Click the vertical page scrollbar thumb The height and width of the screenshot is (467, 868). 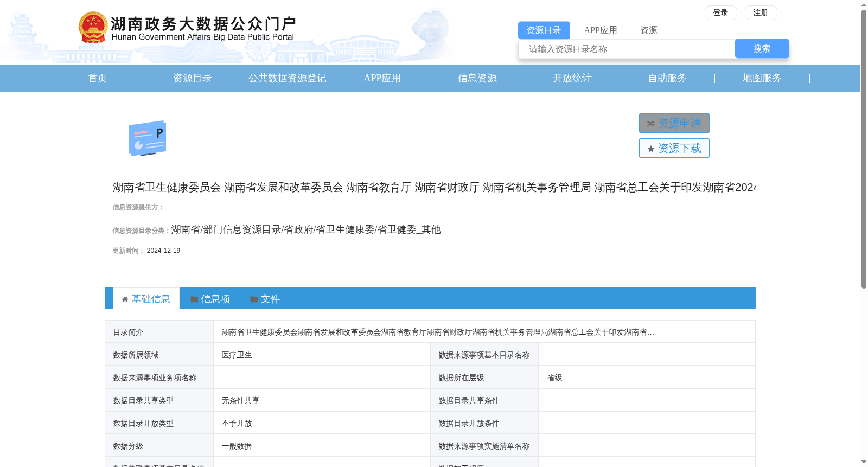point(864,149)
